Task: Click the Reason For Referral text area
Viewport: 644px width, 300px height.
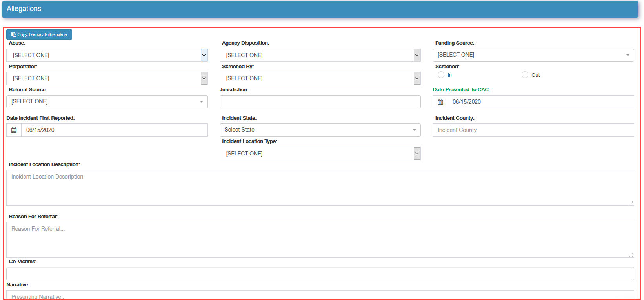Action: tap(320, 240)
